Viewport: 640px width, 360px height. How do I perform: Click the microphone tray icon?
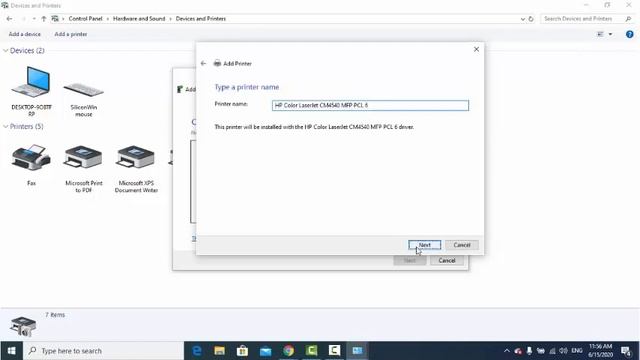tap(529, 351)
